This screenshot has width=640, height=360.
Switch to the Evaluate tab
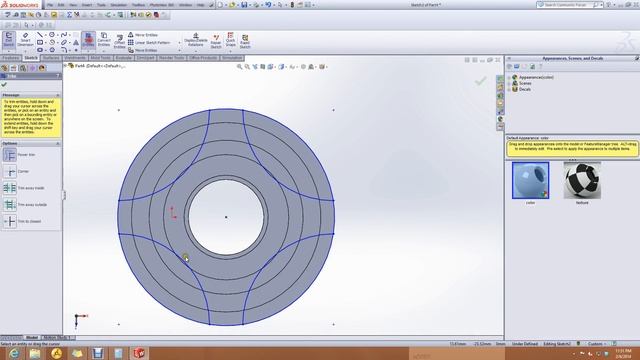tap(123, 58)
